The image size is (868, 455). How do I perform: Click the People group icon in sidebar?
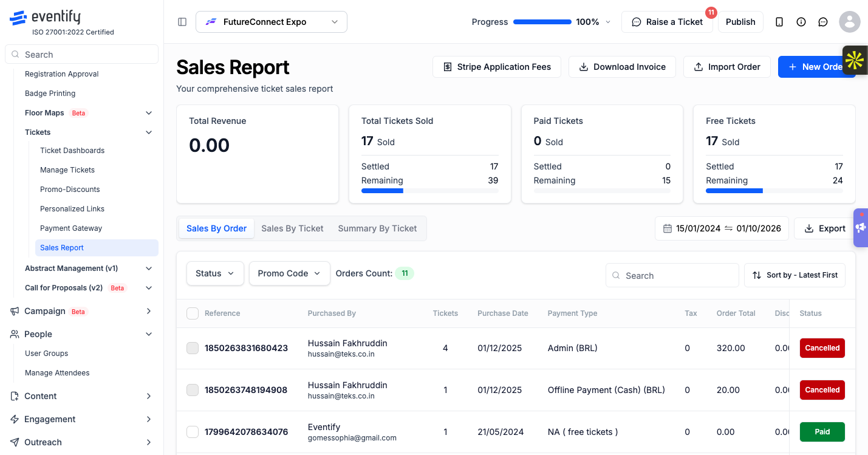coord(15,334)
